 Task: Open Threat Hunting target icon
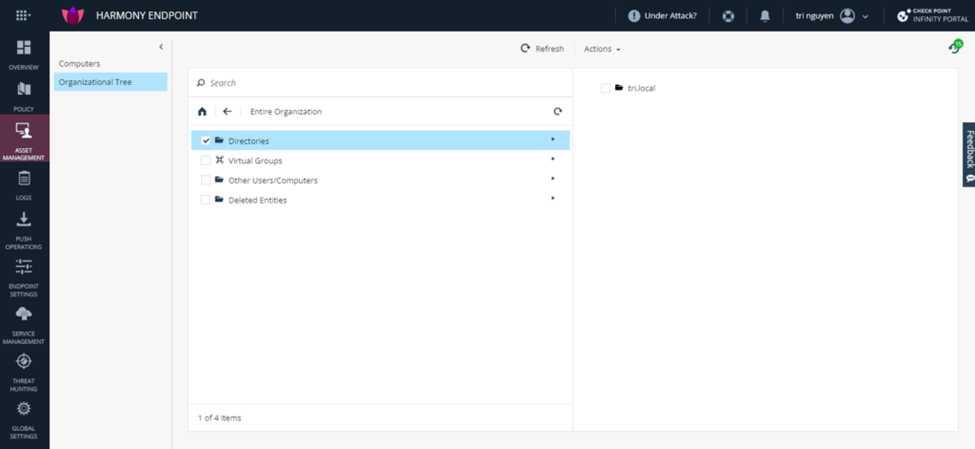pos(24,361)
